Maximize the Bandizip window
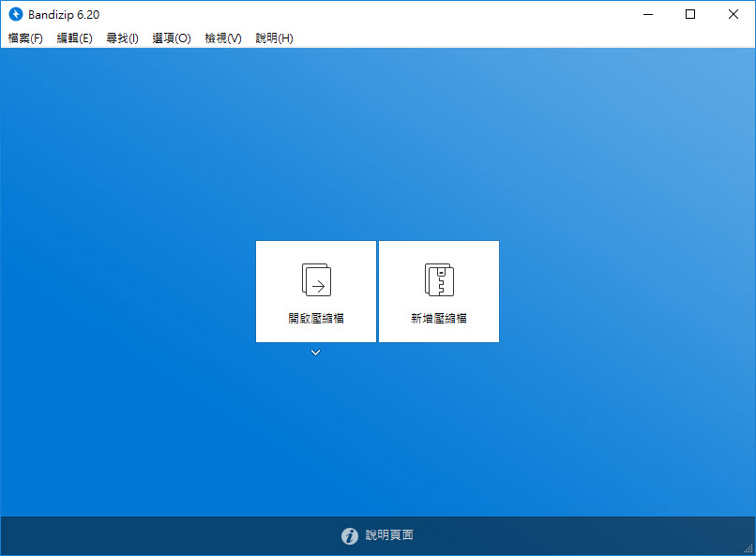 pos(690,14)
